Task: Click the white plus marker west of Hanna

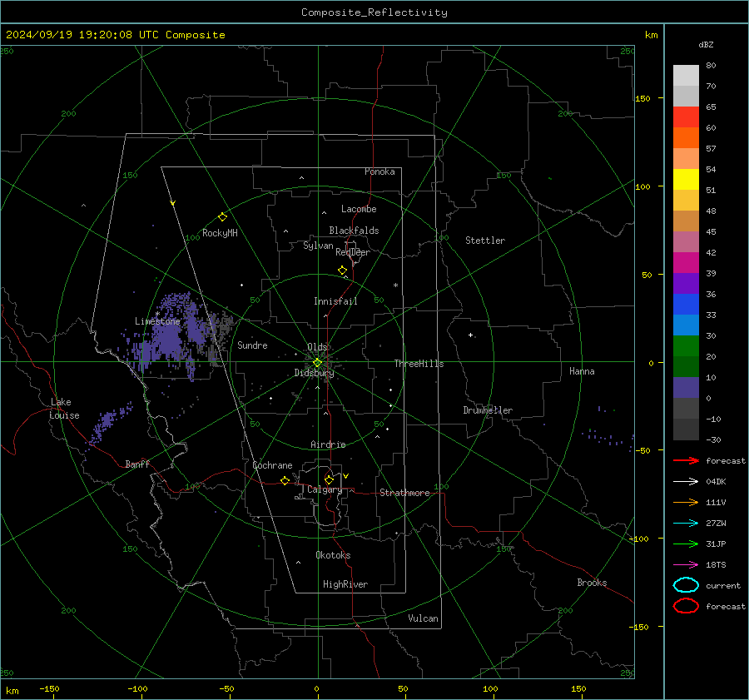Action: coord(470,335)
